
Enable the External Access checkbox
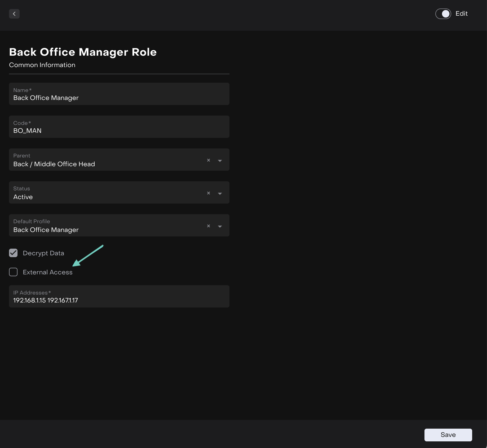point(13,272)
